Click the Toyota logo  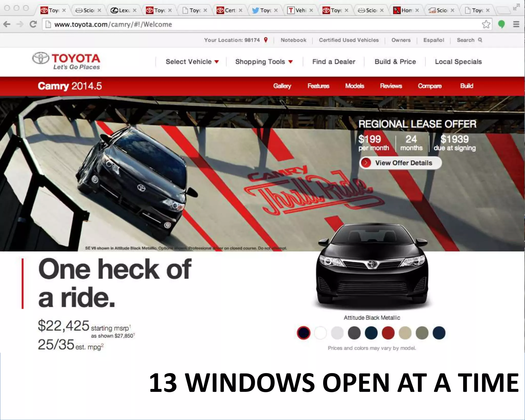click(x=66, y=61)
